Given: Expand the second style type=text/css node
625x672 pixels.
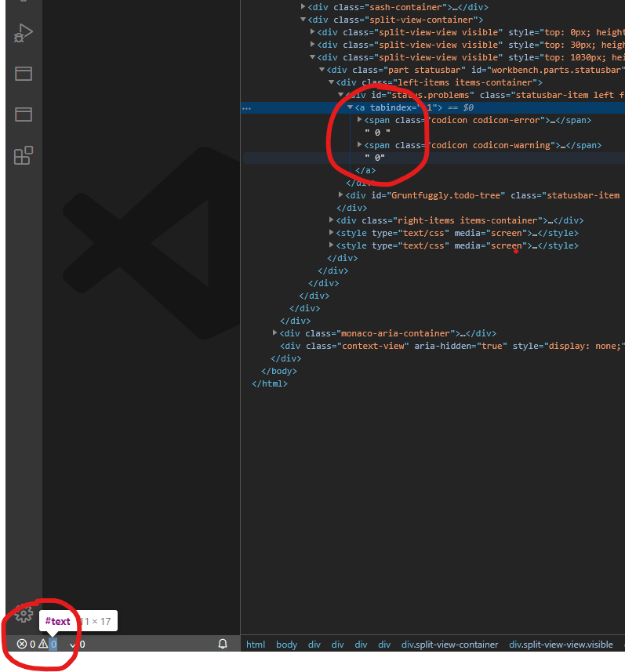Looking at the screenshot, I should 332,245.
